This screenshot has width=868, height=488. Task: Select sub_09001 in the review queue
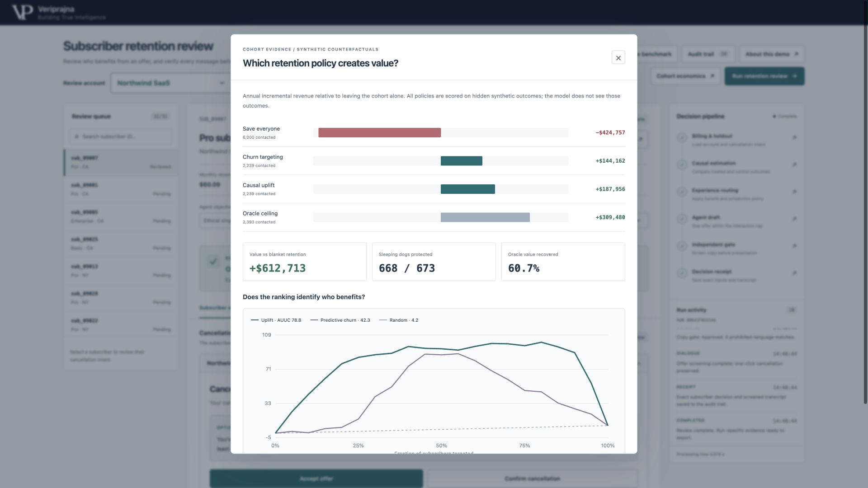(x=121, y=190)
